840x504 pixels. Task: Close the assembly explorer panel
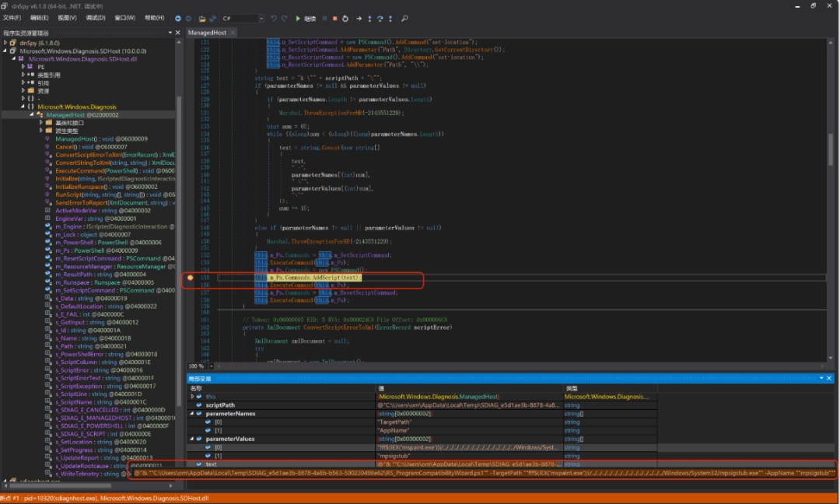[x=177, y=33]
